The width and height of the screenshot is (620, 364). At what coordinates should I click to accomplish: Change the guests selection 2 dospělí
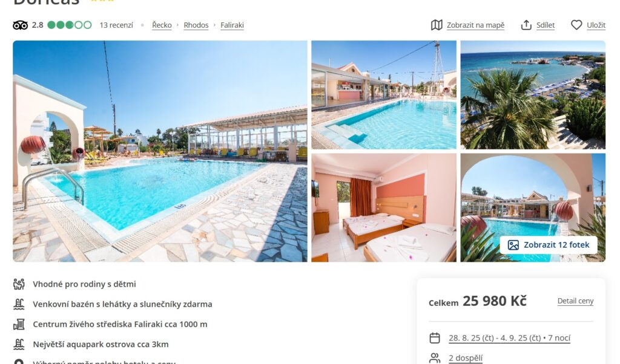pyautogui.click(x=466, y=358)
